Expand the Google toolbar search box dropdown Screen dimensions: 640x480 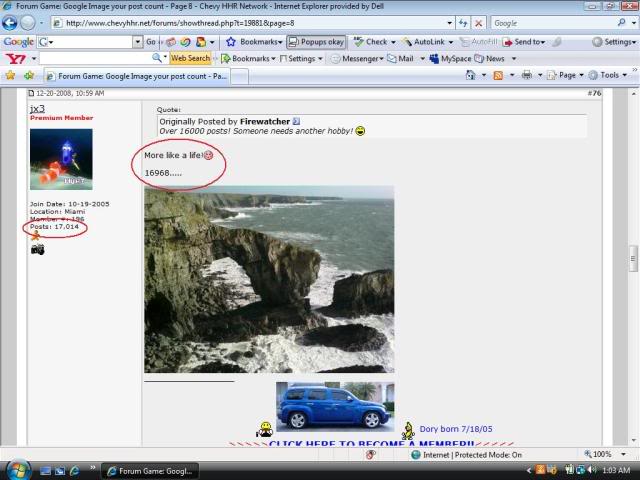pos(138,42)
